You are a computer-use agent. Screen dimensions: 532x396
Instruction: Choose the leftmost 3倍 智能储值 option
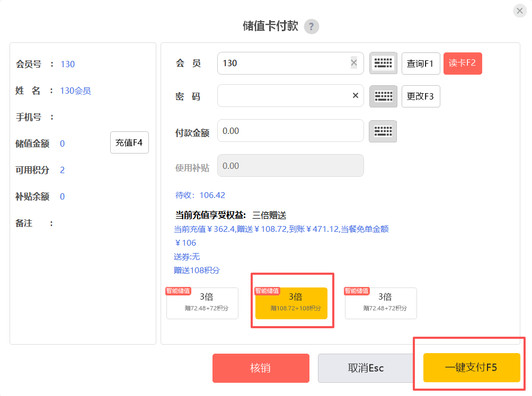pyautogui.click(x=202, y=303)
